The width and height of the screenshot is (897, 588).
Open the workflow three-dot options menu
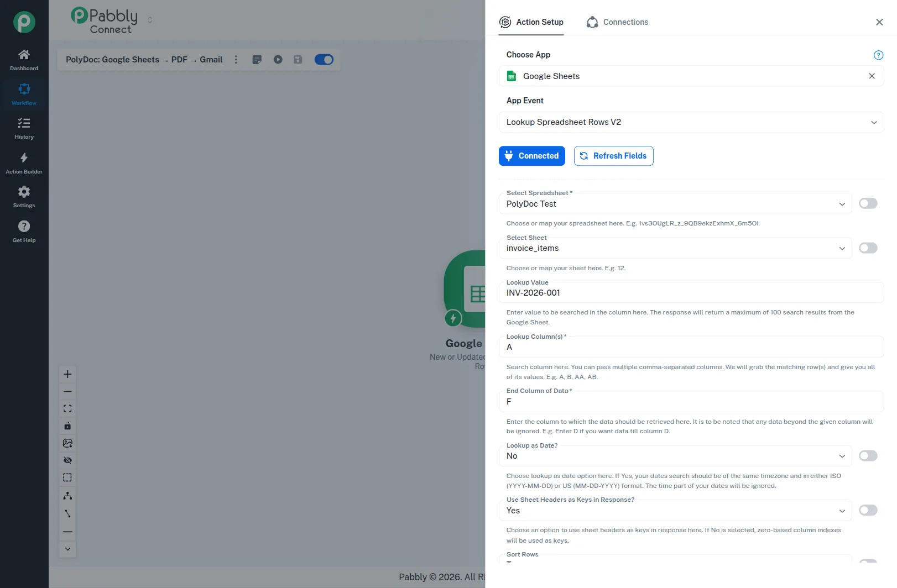pos(236,60)
